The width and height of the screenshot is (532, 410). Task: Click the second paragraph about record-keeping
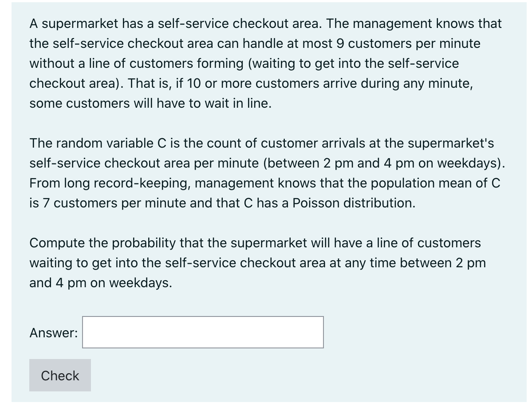click(x=266, y=173)
